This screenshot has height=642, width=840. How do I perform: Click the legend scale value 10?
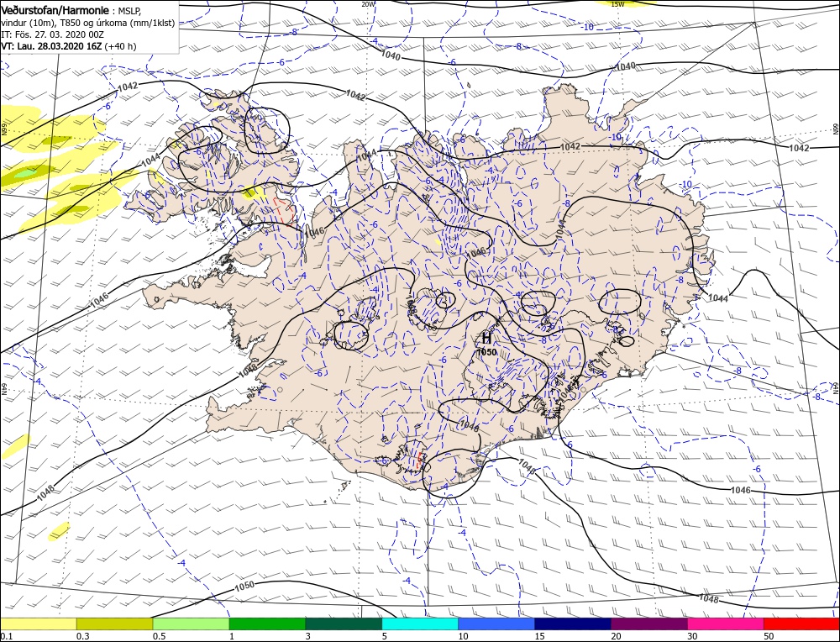click(463, 636)
